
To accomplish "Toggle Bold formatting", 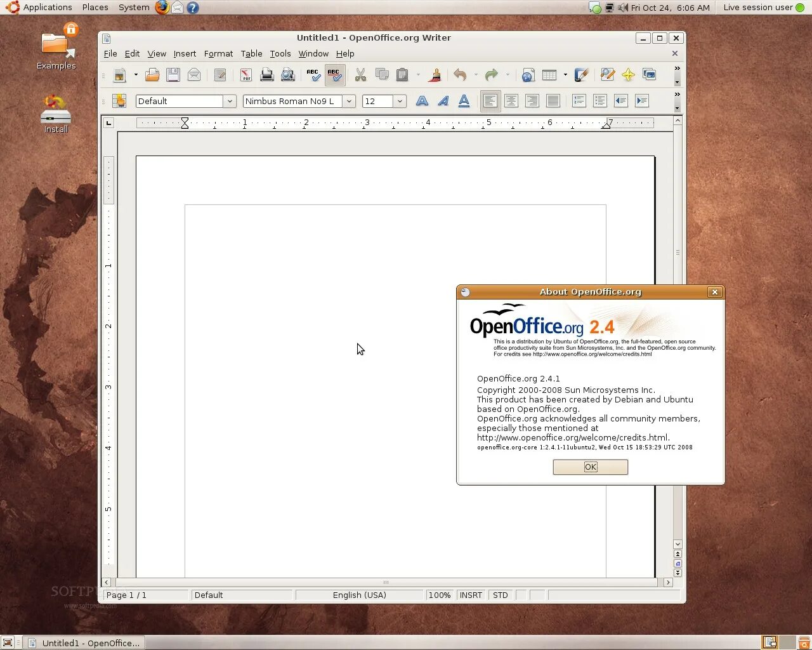I will click(422, 101).
